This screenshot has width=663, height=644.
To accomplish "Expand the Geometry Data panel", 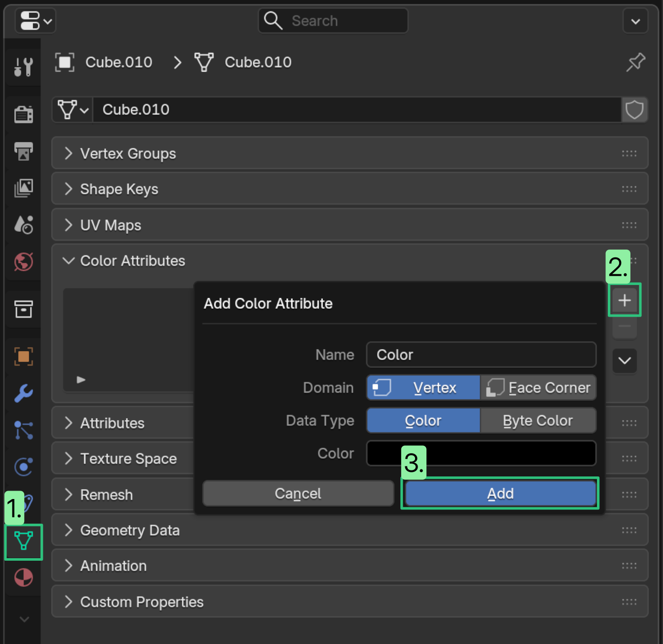I will point(349,530).
